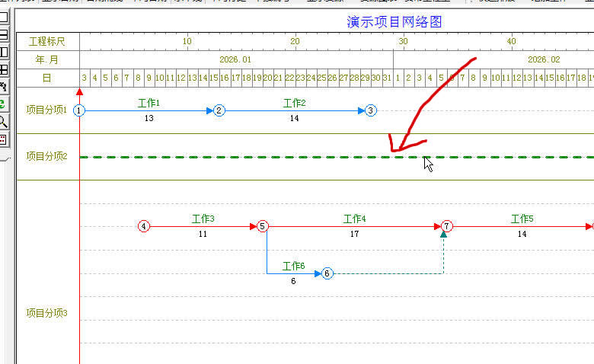
Task: Click the single rectangle layout icon
Action: [x=3, y=18]
